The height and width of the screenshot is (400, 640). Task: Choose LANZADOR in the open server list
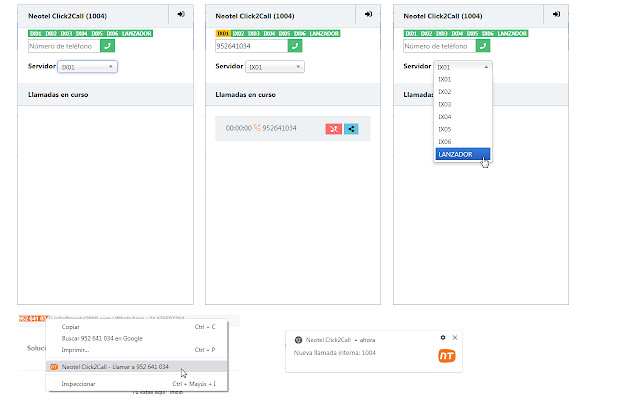(462, 154)
